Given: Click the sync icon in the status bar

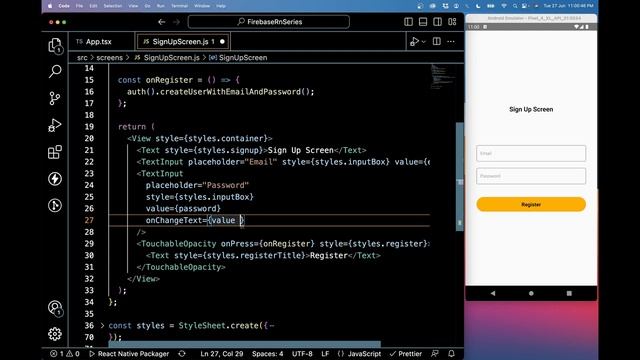Looking at the screenshot, I should pos(182,354).
